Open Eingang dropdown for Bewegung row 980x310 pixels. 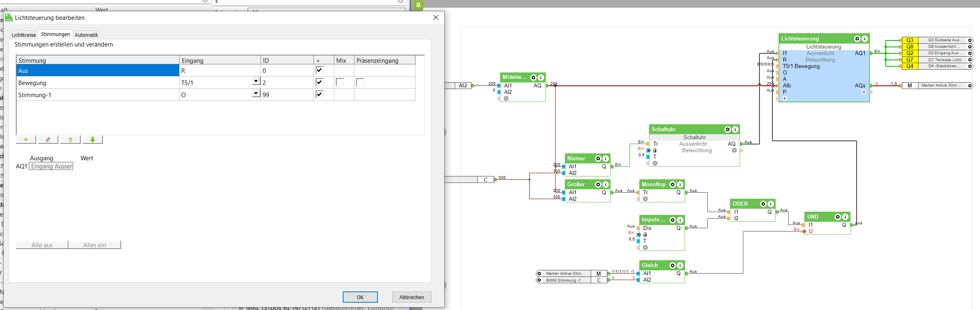[256, 82]
